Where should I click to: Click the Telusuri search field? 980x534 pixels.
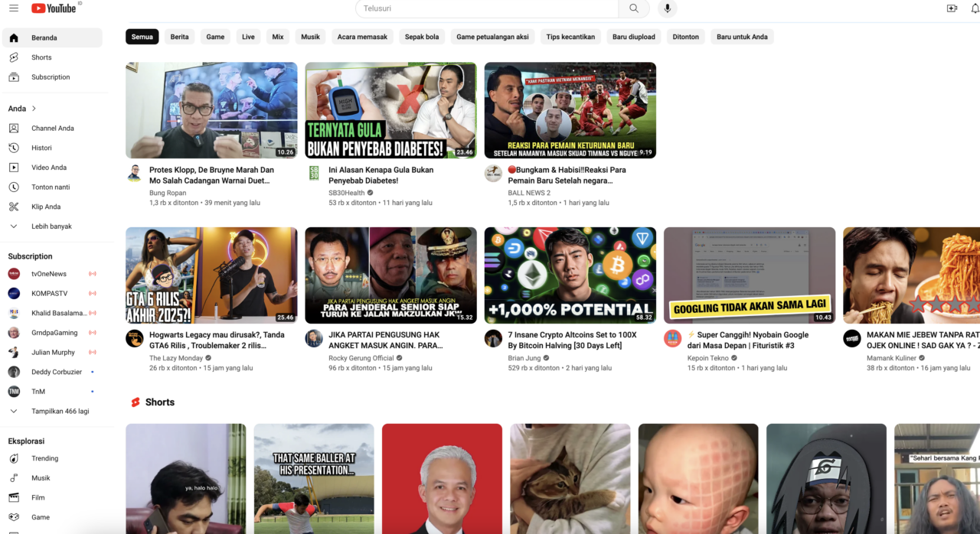(x=487, y=8)
